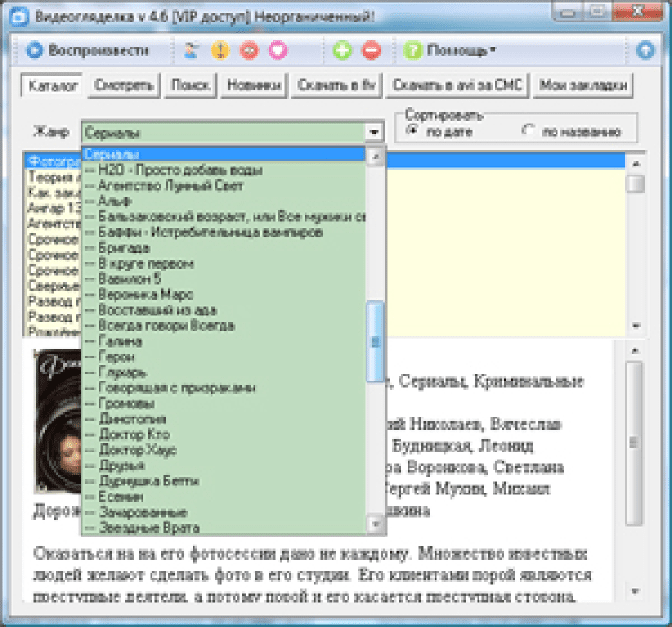This screenshot has height=627, width=672.
Task: Click movie list scrollbar thumb
Action: pos(635,184)
